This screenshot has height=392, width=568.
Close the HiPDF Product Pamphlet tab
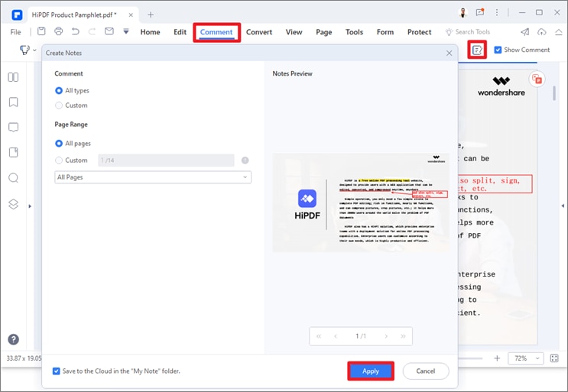point(131,15)
